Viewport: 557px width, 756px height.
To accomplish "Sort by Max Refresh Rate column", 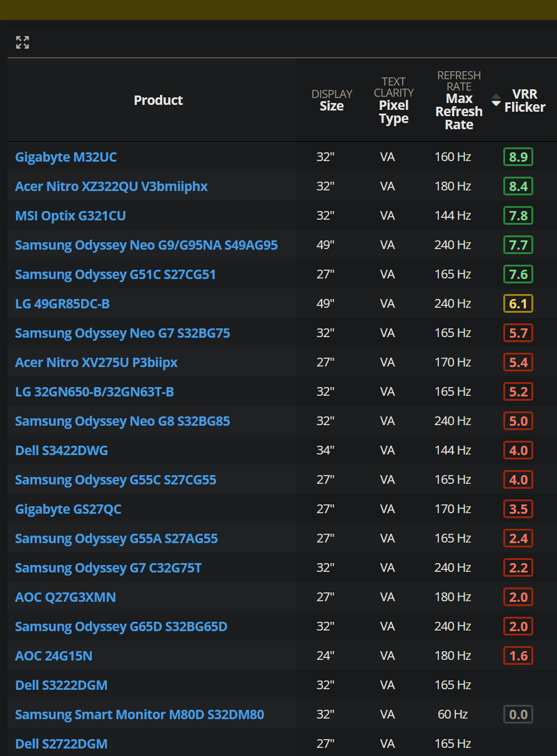I will pyautogui.click(x=459, y=106).
